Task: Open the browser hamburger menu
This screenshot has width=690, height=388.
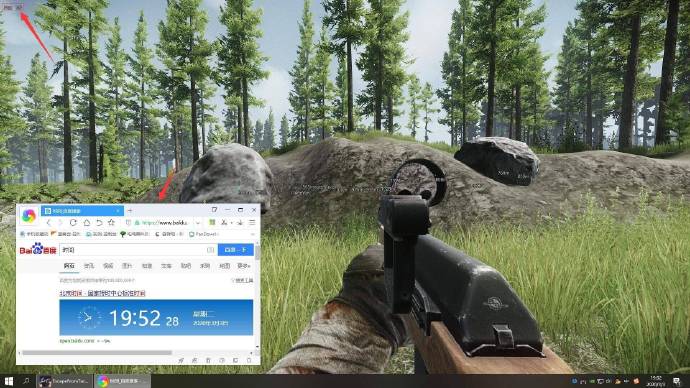Action: [x=252, y=223]
